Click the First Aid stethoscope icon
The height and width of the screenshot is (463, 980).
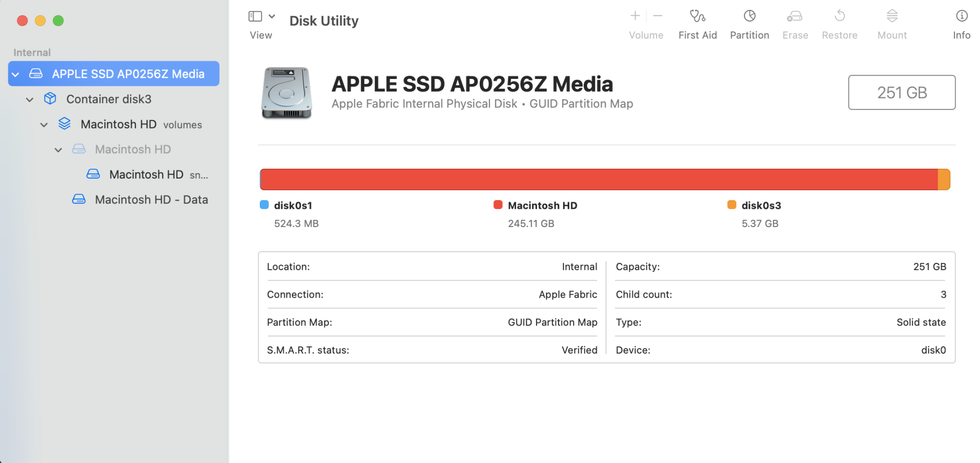click(x=697, y=16)
